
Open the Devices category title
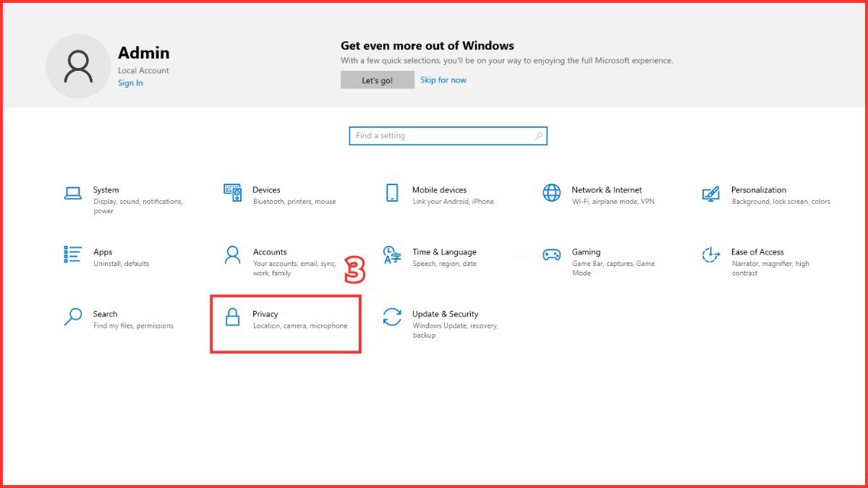pos(266,190)
